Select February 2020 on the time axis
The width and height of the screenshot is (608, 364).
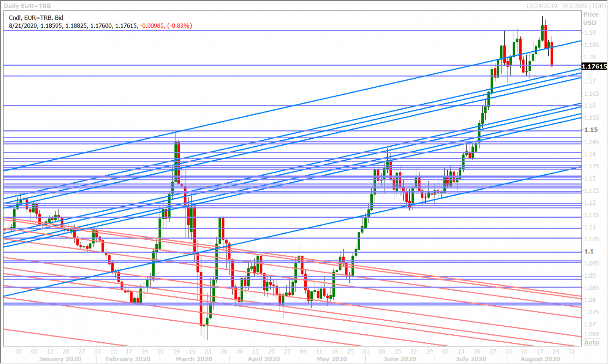point(128,359)
